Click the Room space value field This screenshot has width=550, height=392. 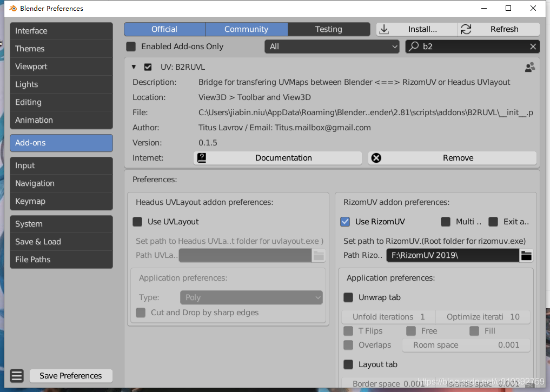[x=466, y=345]
